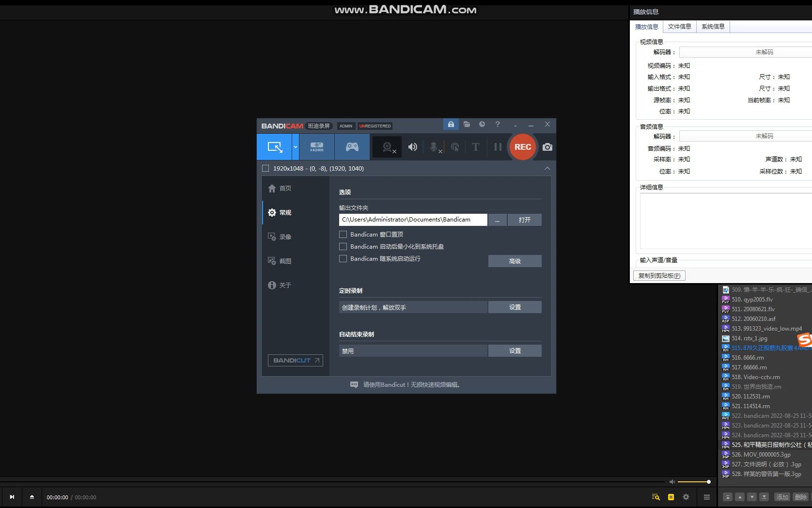This screenshot has width=812, height=508.
Task: Switch to 文件信息 tab
Action: 680,27
